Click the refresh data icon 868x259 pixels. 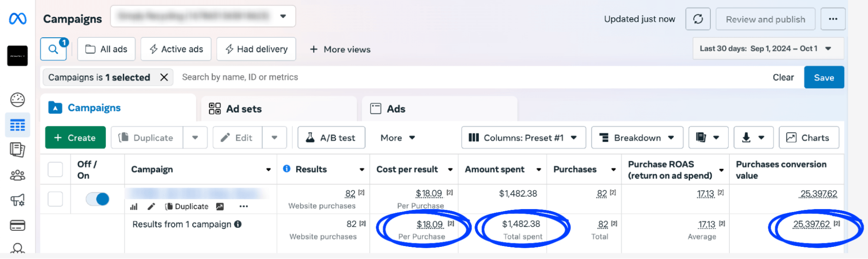[x=697, y=19]
